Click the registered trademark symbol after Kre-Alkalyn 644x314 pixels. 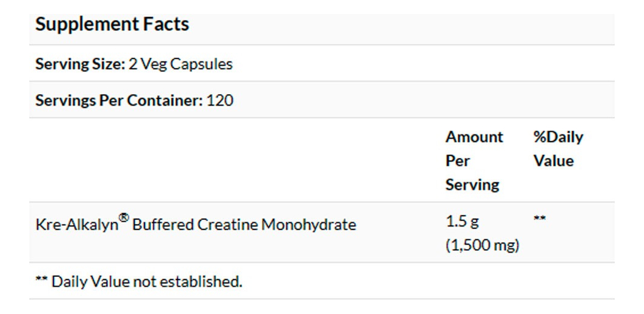click(x=124, y=218)
